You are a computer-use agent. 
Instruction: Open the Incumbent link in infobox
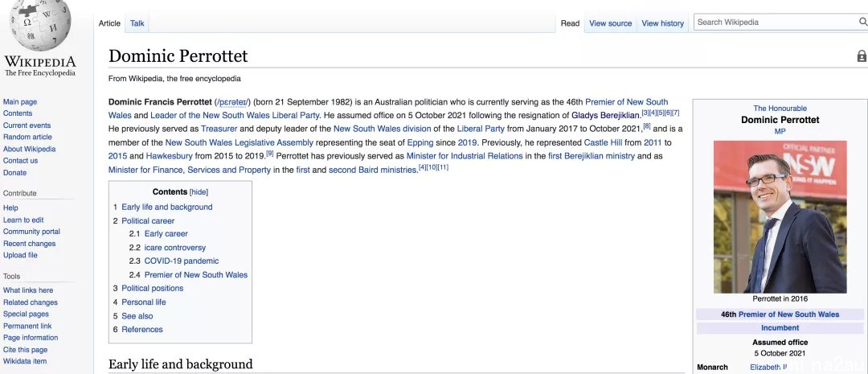[x=780, y=328]
